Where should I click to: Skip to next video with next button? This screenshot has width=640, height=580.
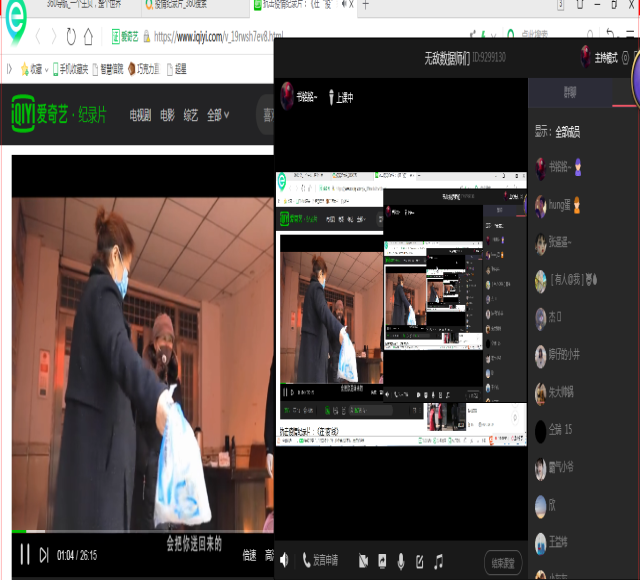coord(44,554)
